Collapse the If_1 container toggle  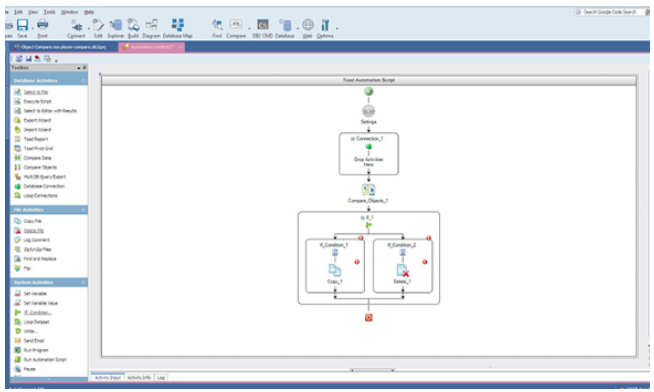(362, 218)
